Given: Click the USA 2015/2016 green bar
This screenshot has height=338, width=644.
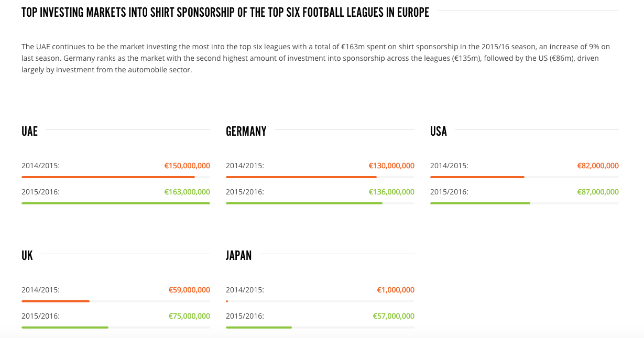Looking at the screenshot, I should tap(480, 203).
